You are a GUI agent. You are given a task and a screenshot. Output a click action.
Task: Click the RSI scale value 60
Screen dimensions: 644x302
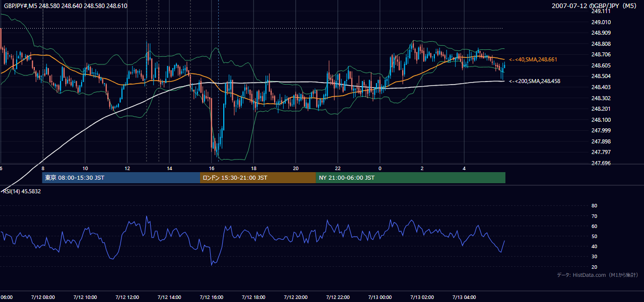tap(594, 226)
